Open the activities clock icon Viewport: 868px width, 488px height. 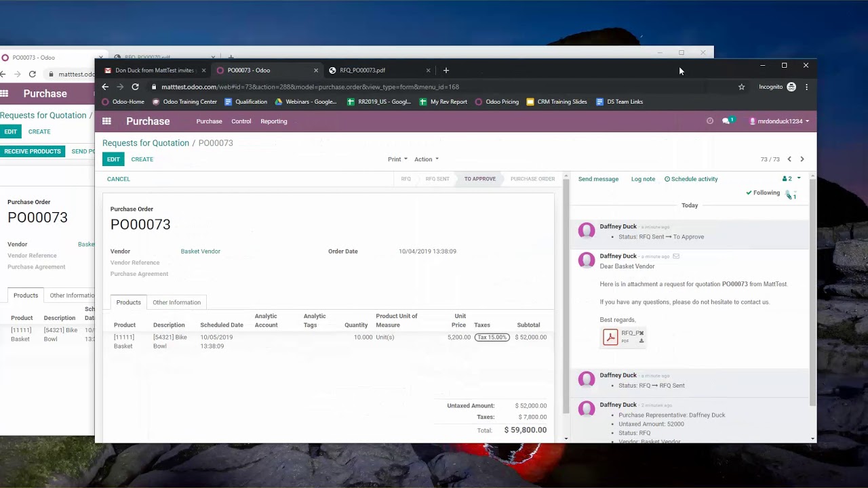(710, 121)
